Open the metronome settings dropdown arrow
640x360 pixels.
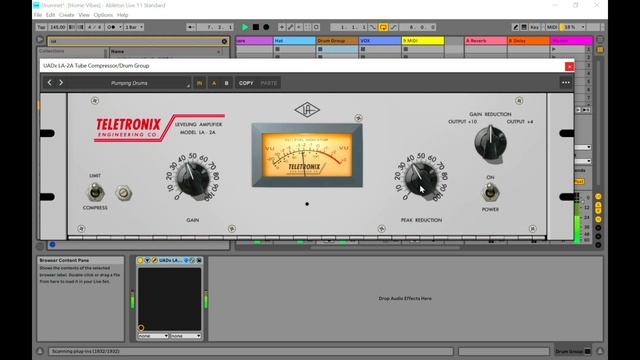[120, 27]
